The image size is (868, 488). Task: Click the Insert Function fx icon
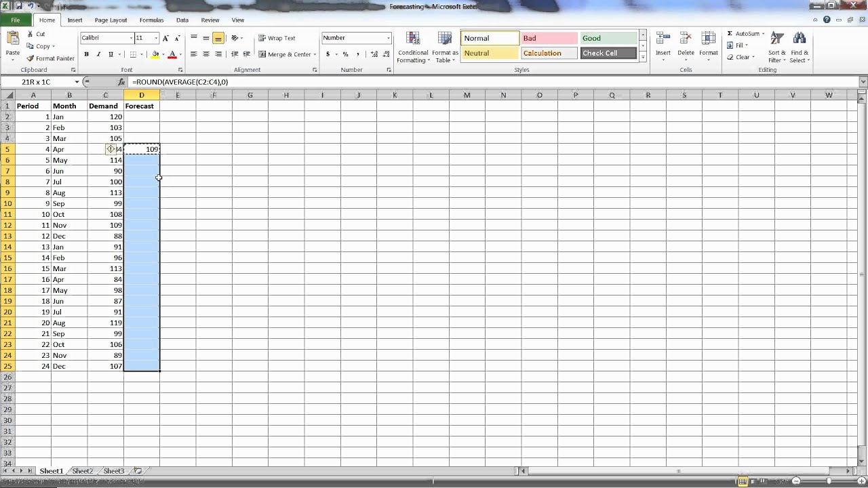(x=121, y=82)
